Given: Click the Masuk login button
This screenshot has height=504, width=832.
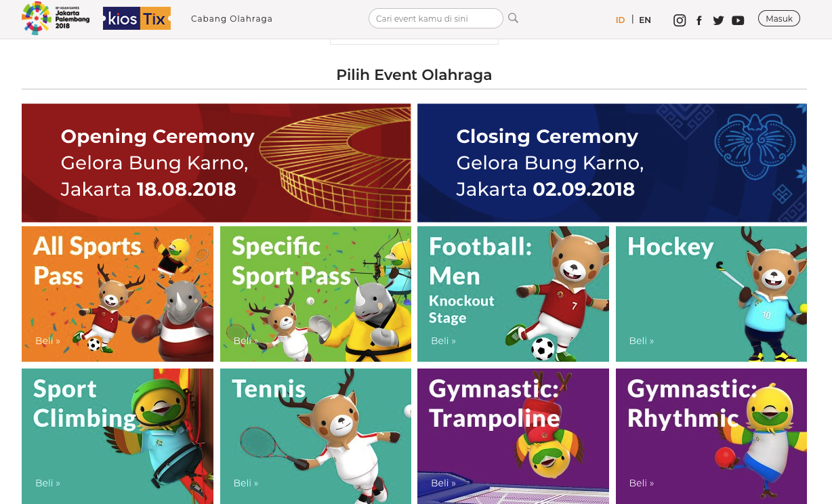Looking at the screenshot, I should [x=779, y=18].
